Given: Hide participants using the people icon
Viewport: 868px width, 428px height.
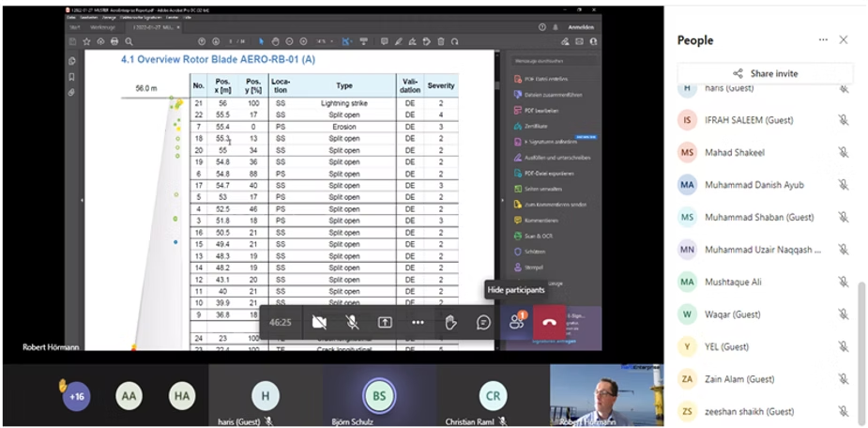Looking at the screenshot, I should pyautogui.click(x=516, y=322).
